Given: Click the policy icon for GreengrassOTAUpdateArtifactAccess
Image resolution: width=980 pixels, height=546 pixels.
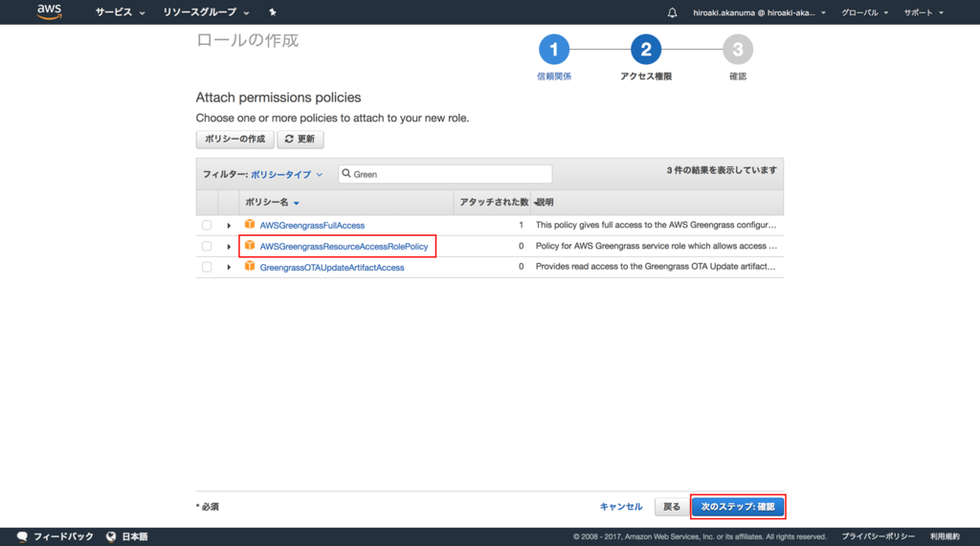Looking at the screenshot, I should pos(250,266).
